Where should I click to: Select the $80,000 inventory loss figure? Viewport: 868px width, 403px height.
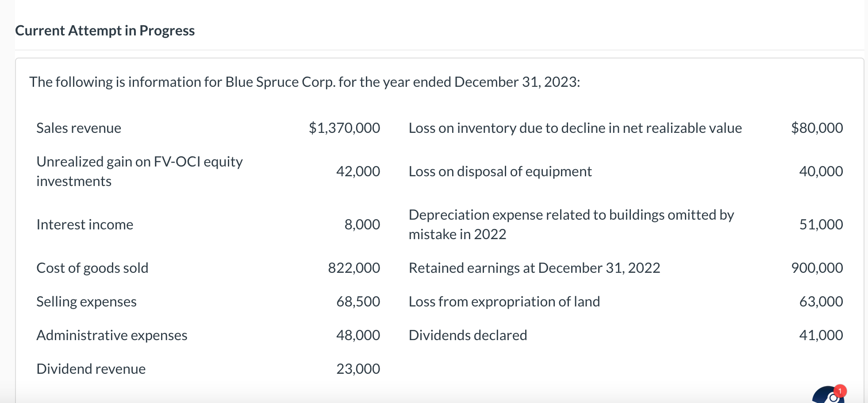(816, 128)
